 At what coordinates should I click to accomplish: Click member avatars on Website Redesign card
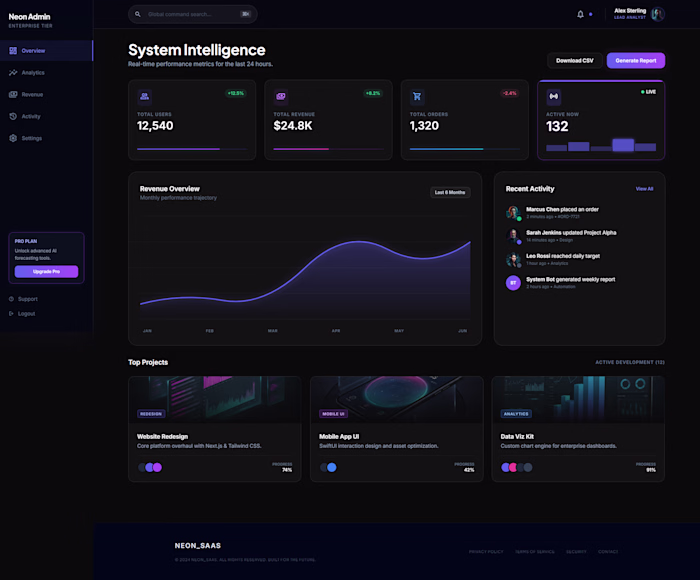[150, 467]
